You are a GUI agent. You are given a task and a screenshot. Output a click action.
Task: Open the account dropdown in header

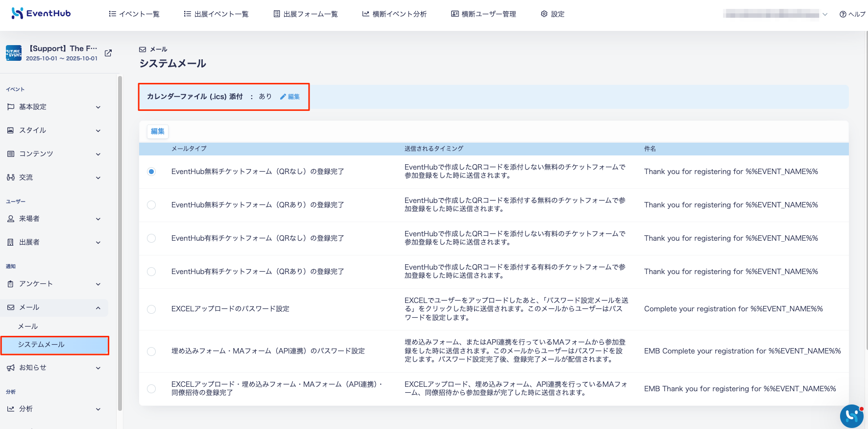coord(775,14)
